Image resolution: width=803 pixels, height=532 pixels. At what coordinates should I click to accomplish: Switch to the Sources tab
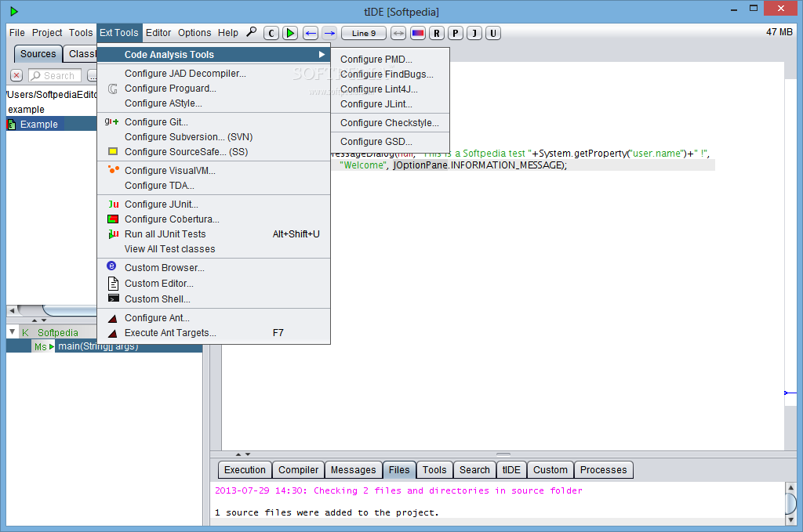point(38,54)
